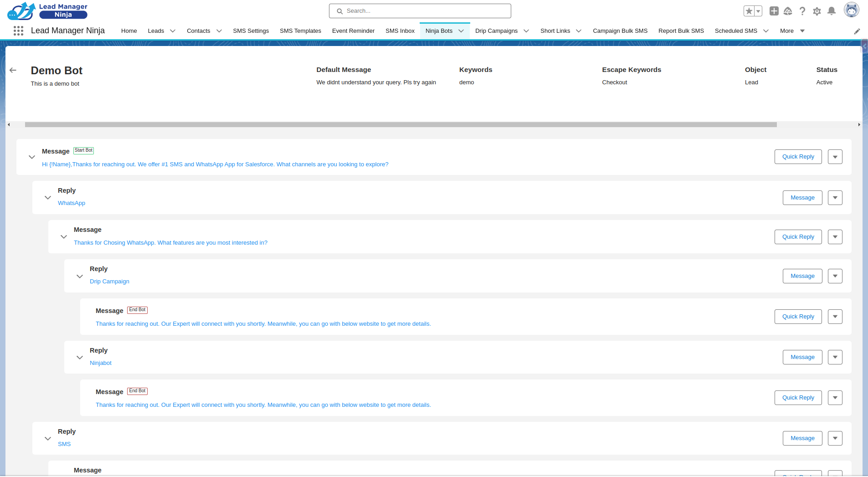Collapse the 'Thanks for Chosing WhatsApp' message
This screenshot has height=477, width=868.
64,237
